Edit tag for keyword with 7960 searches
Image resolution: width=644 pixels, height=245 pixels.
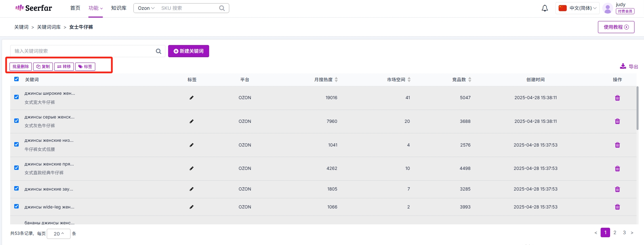pos(192,121)
